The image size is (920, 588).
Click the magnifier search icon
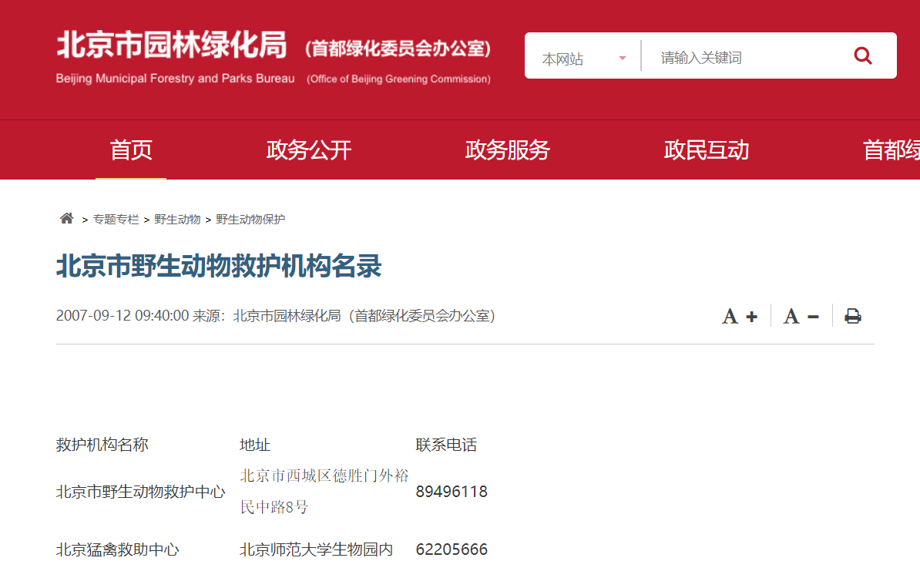pyautogui.click(x=863, y=56)
